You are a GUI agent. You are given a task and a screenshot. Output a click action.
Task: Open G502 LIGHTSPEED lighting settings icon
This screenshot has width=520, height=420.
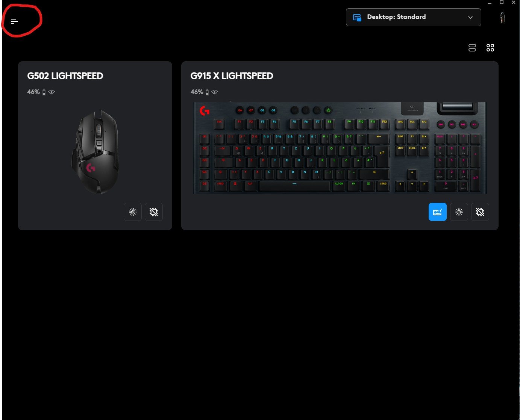pos(133,212)
